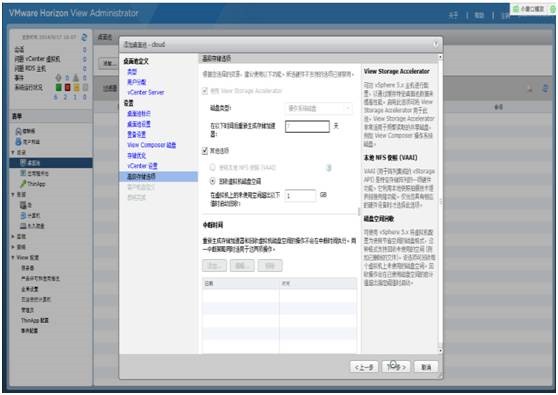Image resolution: width=558 pixels, height=395 pixels.
Task: Open the disk type dropdown
Action: coord(319,108)
